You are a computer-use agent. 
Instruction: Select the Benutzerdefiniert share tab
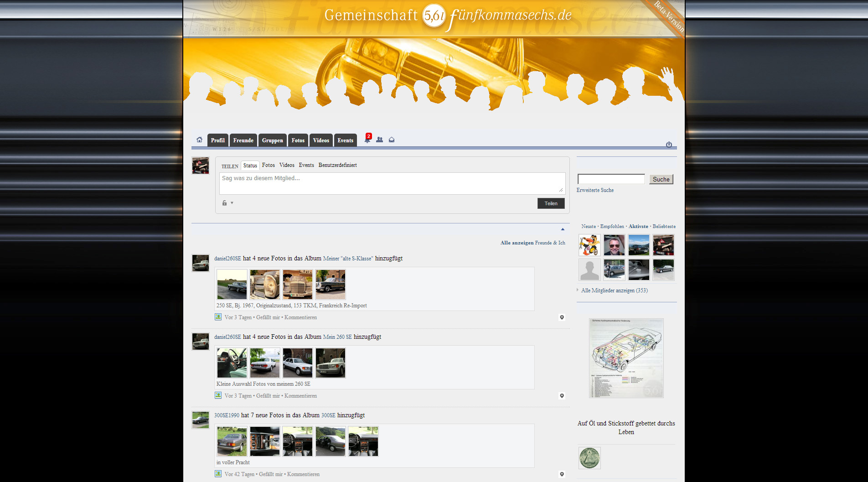337,165
